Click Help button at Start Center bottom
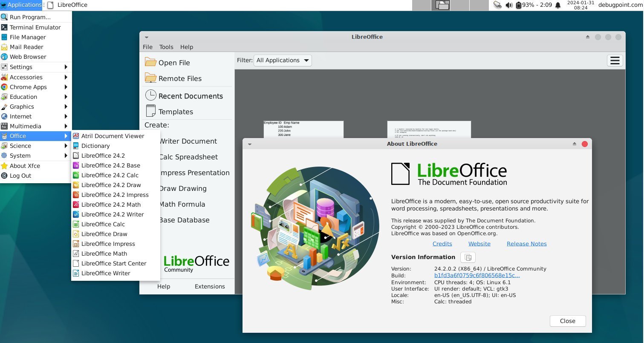The image size is (644, 343). [164, 286]
